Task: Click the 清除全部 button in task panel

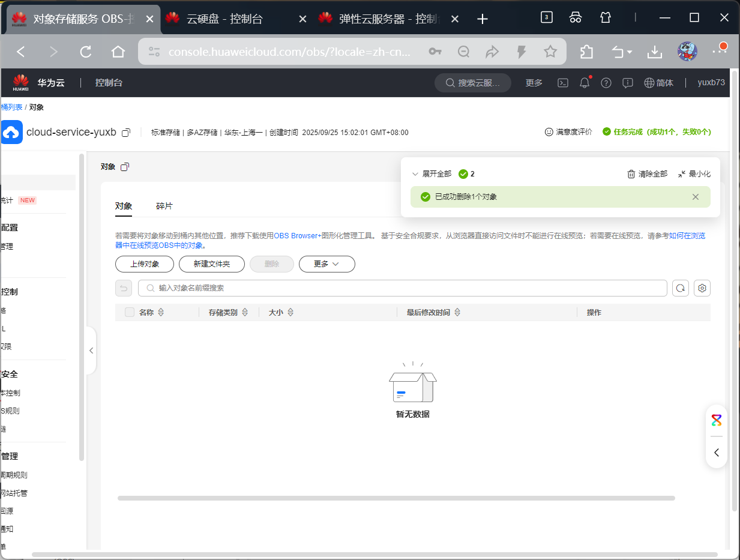Action: [647, 174]
